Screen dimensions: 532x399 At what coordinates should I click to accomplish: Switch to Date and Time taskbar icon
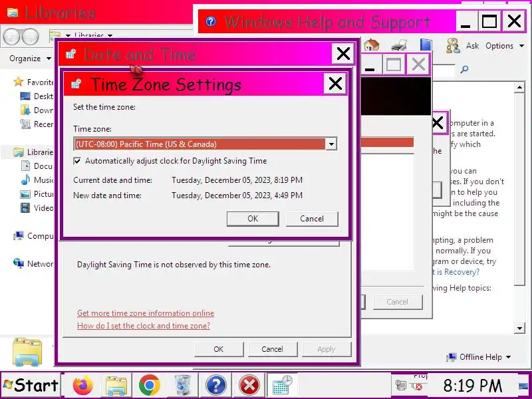(x=283, y=385)
